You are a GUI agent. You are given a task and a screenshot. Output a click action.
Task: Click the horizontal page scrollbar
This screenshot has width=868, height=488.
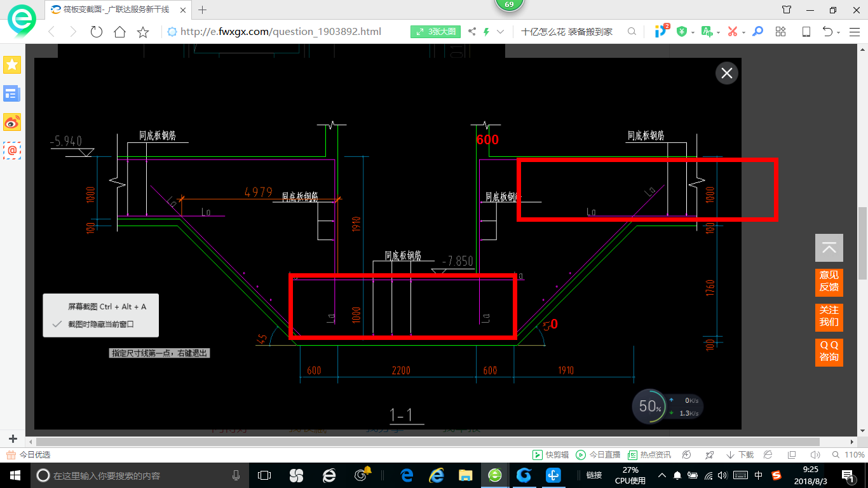coord(428,442)
